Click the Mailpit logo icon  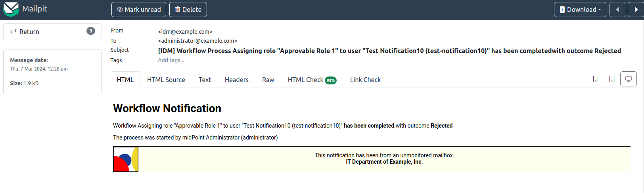11,9
